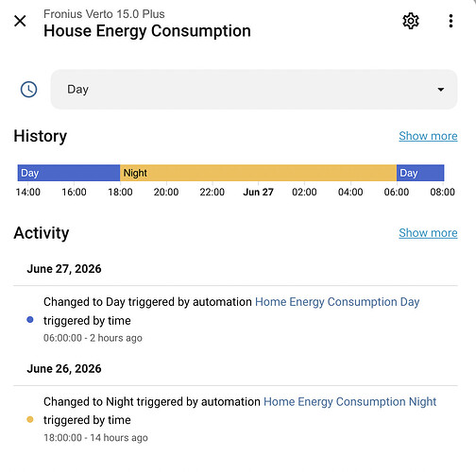Click the blue dot for Day activity
Image resolution: width=476 pixels, height=472 pixels.
coord(30,320)
